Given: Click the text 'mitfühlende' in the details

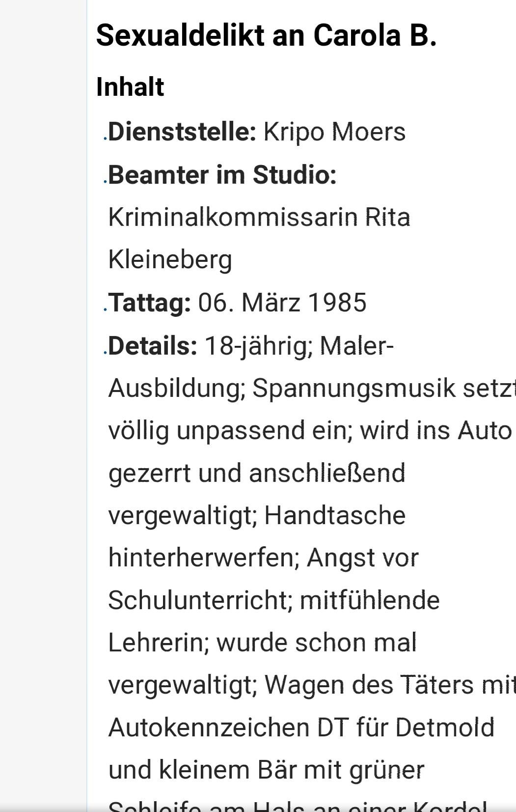Looking at the screenshot, I should [x=370, y=600].
